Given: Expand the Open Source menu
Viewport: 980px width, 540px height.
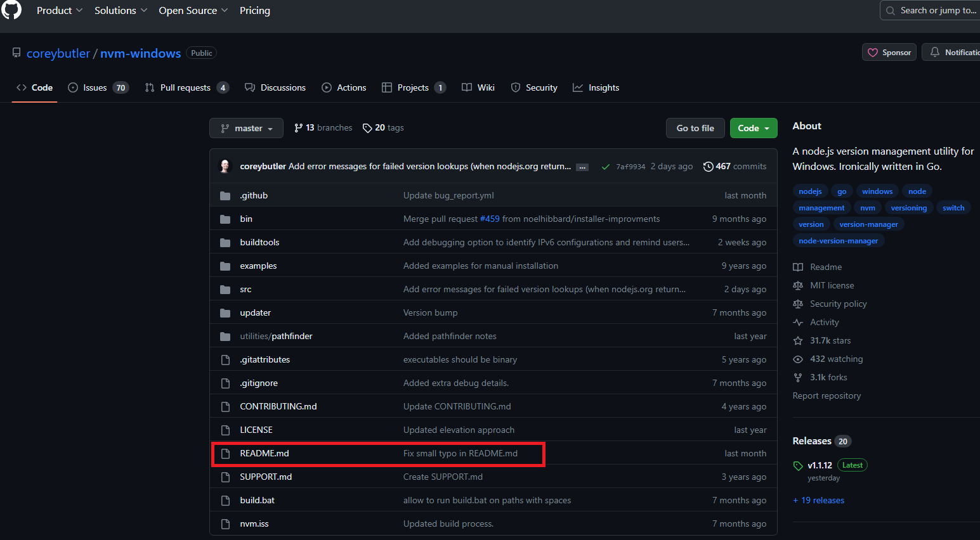Looking at the screenshot, I should [x=193, y=11].
